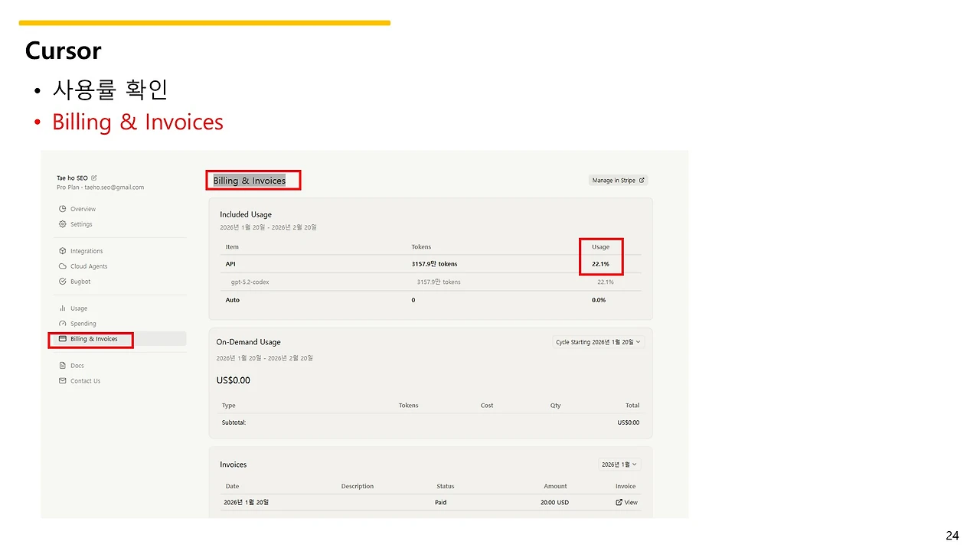980x551 pixels.
Task: Click the Subtotal: label
Action: 234,422
